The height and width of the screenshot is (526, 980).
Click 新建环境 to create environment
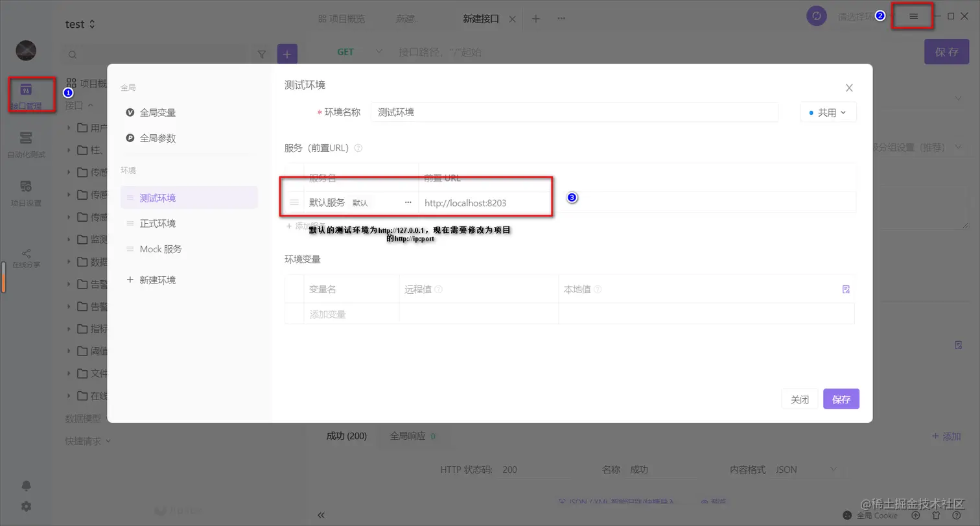[x=150, y=280]
